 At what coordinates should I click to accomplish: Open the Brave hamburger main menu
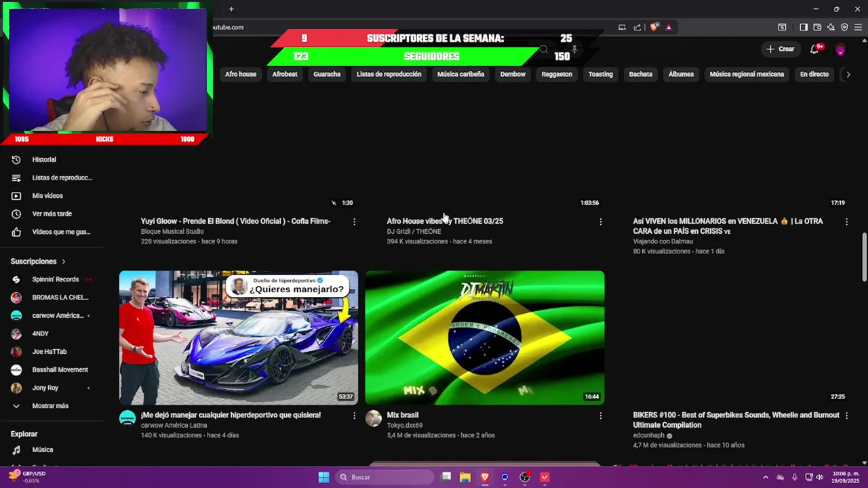(858, 27)
